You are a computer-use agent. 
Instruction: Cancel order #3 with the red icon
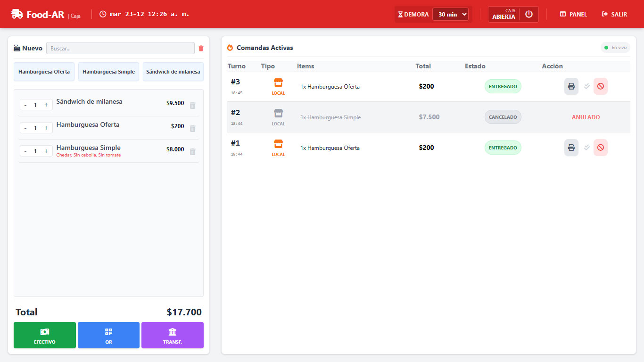pyautogui.click(x=600, y=86)
